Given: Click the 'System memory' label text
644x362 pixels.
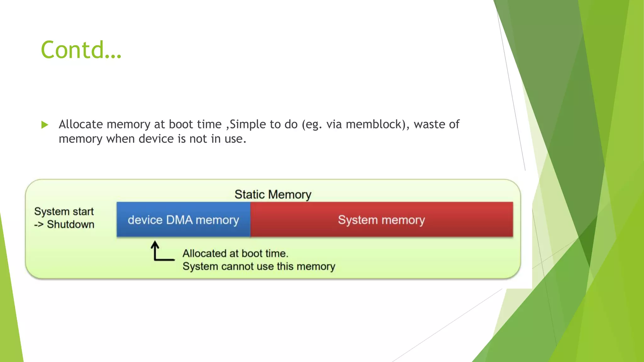Looking at the screenshot, I should coord(381,220).
